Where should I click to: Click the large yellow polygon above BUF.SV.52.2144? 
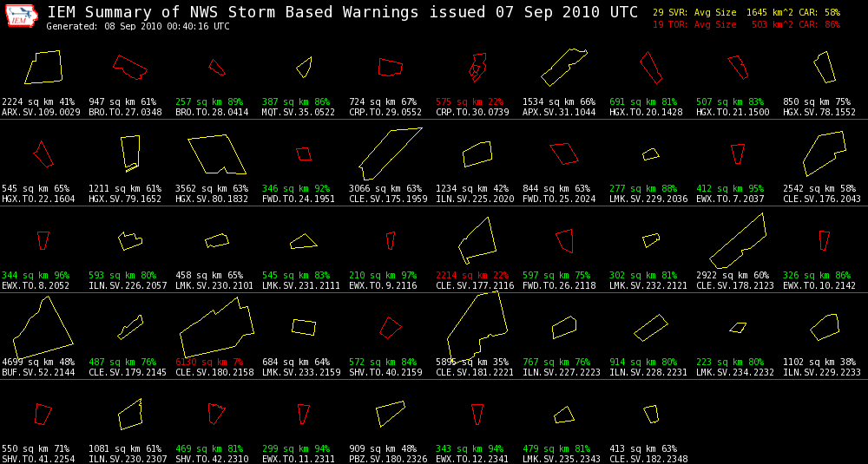click(x=43, y=327)
